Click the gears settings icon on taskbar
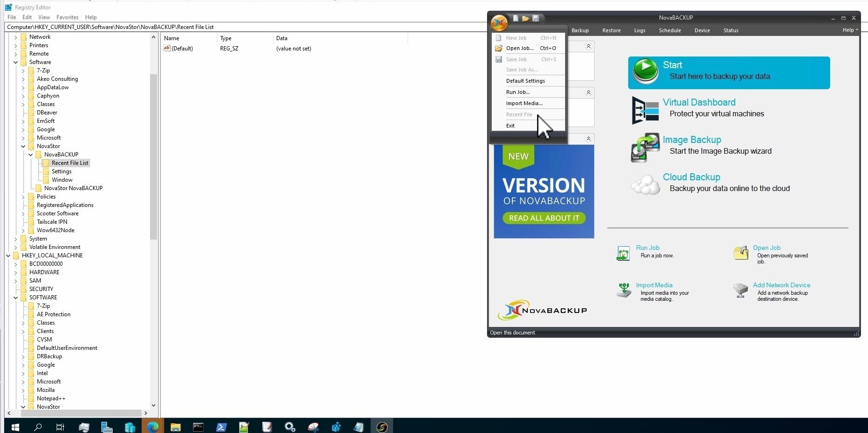 tap(290, 427)
